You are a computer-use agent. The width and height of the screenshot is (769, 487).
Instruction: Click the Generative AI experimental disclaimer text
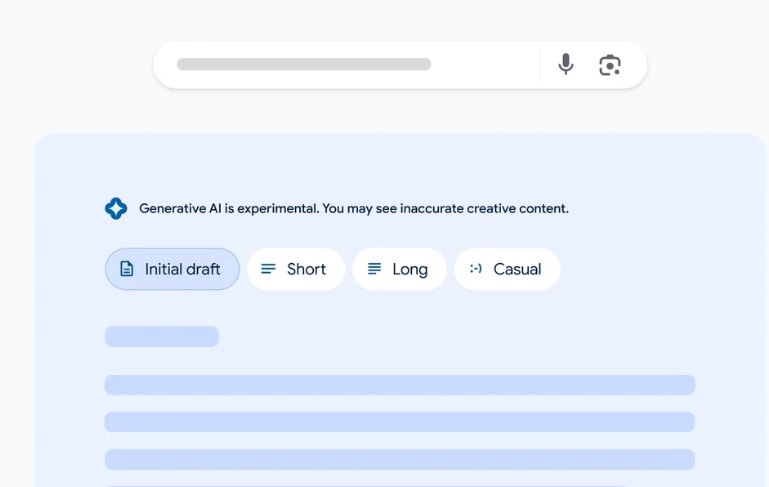tap(353, 209)
